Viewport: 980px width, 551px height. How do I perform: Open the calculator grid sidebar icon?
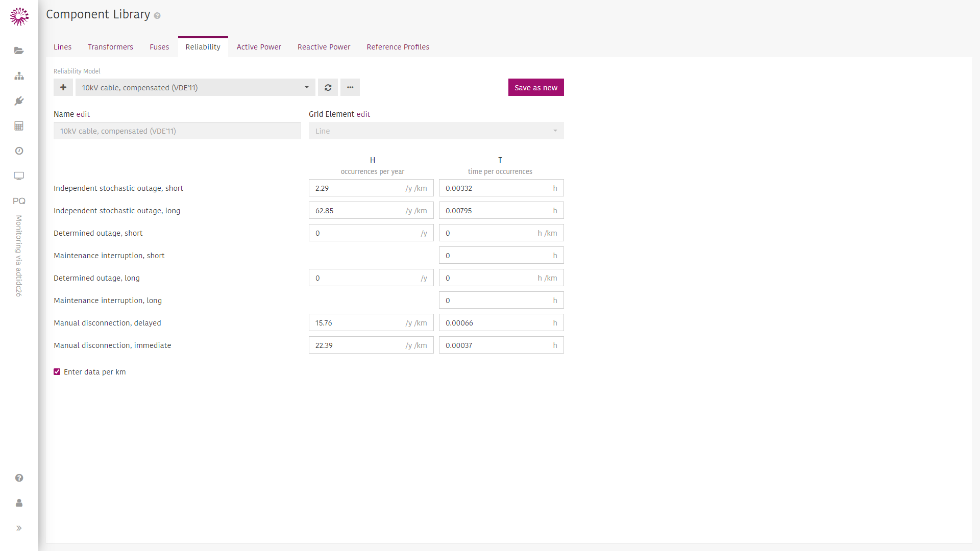19,126
